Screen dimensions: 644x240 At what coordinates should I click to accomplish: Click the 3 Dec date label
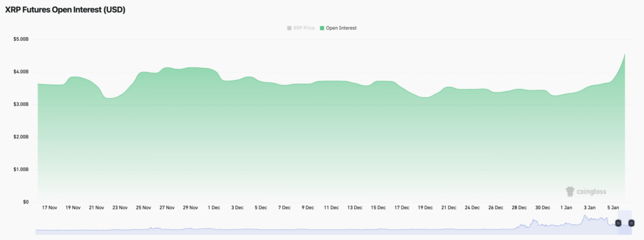[x=237, y=207]
